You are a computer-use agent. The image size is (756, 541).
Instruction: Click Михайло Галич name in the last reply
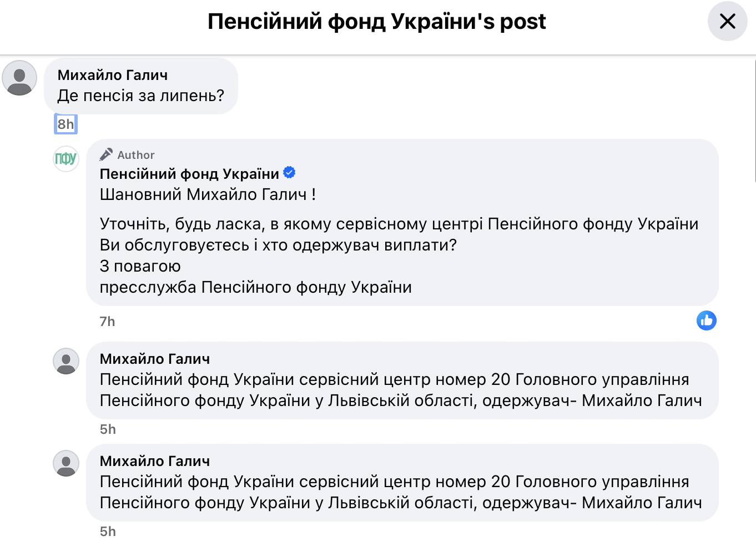(155, 461)
